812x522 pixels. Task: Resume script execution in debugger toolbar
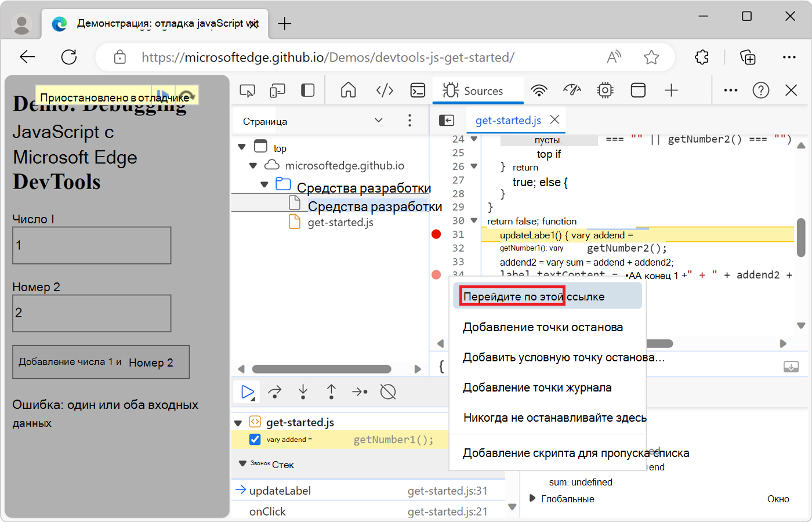[248, 392]
